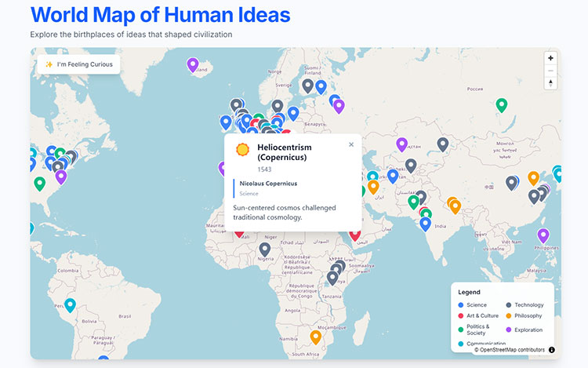
Task: Click the Nicolaus Copernicus name in popup
Action: [268, 184]
